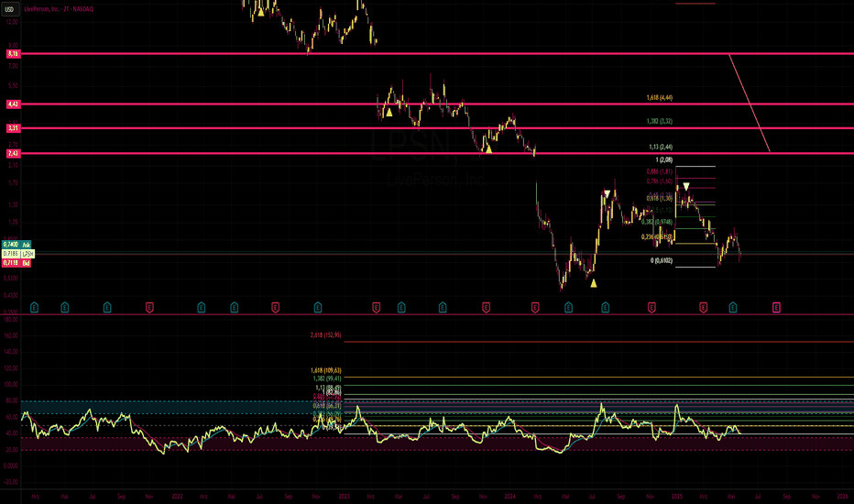Open the USD currency selector
The image size is (854, 504).
pos(10,9)
